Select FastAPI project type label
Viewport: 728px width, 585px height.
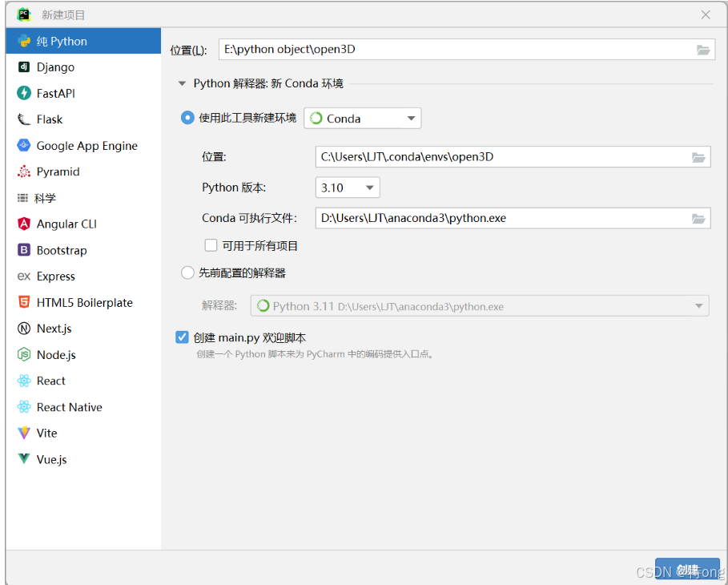[x=56, y=94]
